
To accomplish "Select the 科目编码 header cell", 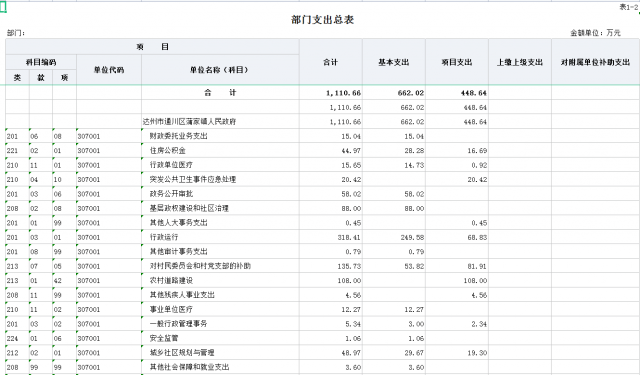I will [41, 62].
